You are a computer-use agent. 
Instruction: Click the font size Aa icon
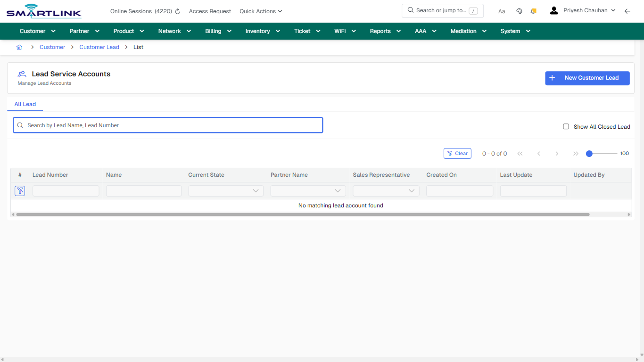click(501, 11)
